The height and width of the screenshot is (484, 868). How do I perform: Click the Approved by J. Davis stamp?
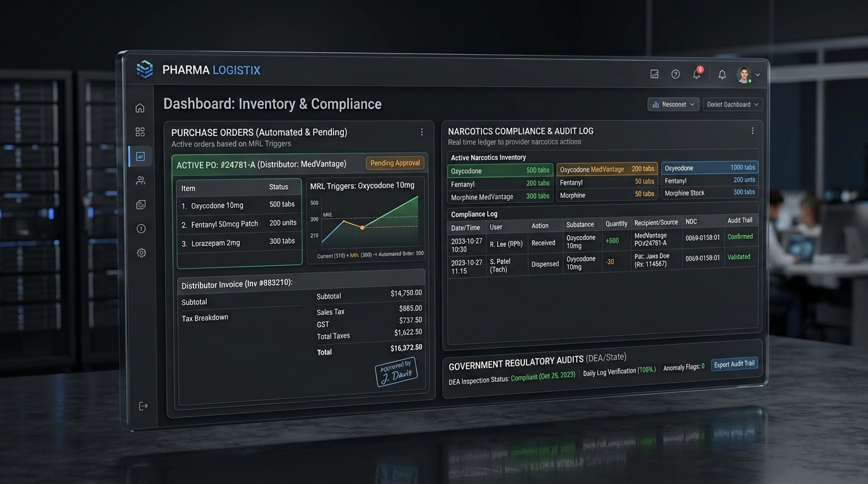click(396, 372)
